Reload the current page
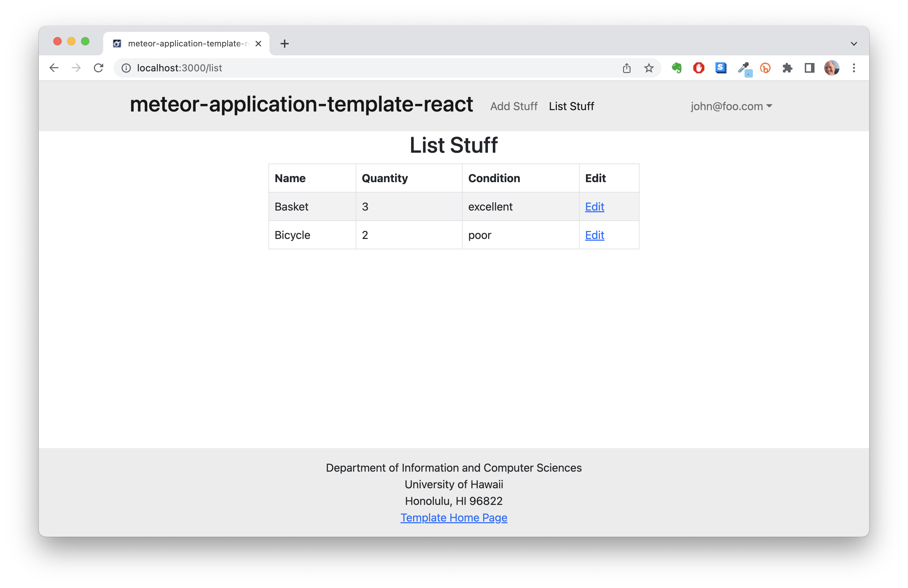 (x=98, y=68)
